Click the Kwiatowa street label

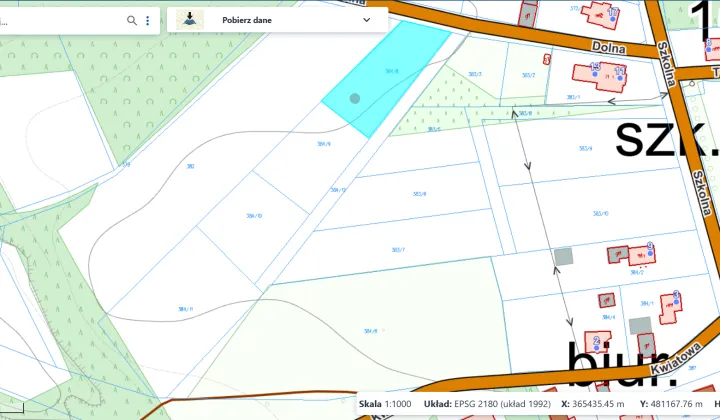click(675, 358)
